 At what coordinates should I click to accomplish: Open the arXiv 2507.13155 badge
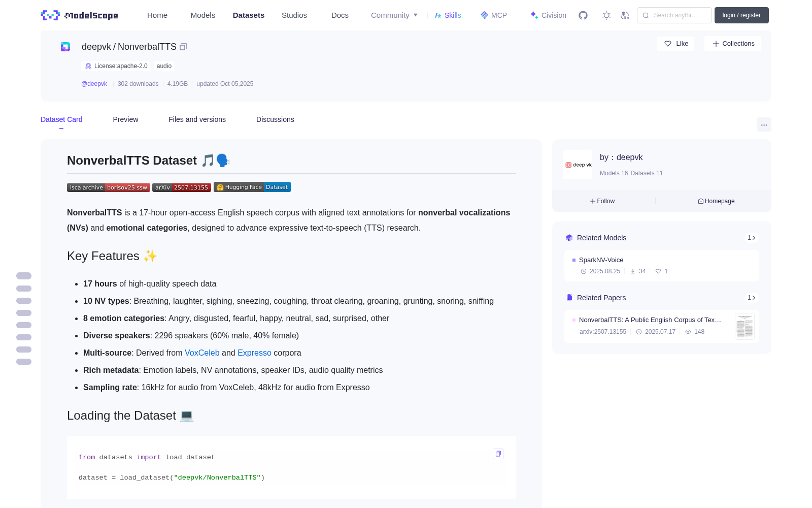(182, 187)
